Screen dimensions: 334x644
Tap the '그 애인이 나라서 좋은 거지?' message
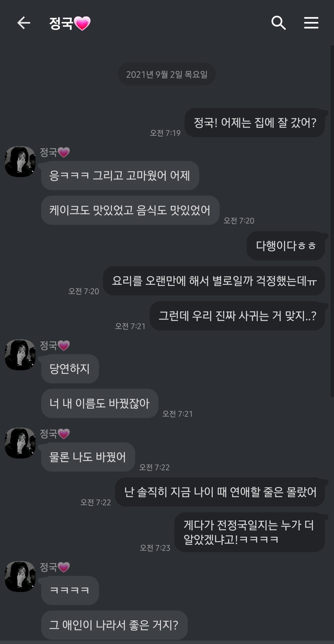click(114, 625)
